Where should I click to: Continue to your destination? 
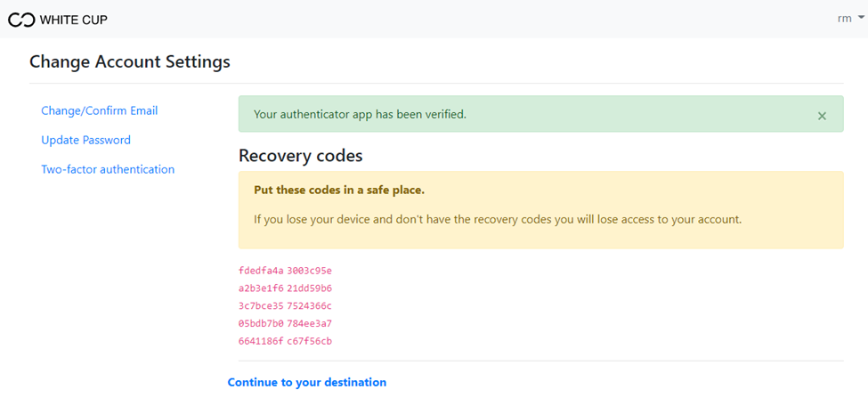[306, 382]
